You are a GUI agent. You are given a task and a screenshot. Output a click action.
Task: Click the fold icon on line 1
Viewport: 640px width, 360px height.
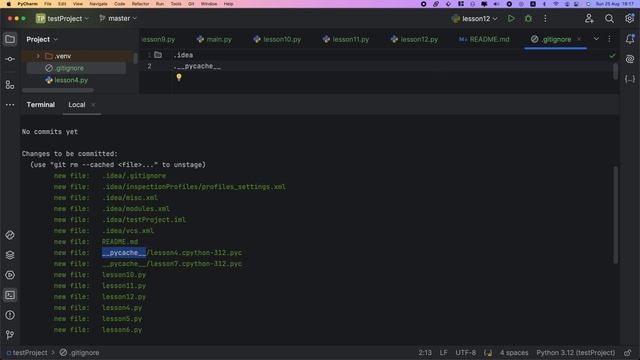[158, 55]
